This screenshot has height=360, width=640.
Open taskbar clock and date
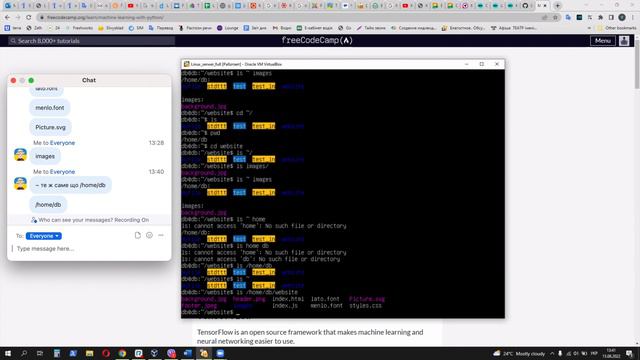(611, 353)
